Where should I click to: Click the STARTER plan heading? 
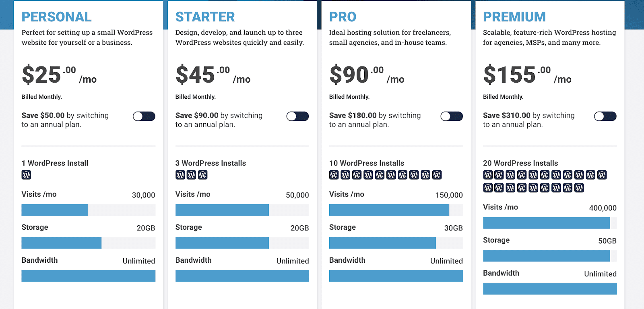click(x=205, y=17)
